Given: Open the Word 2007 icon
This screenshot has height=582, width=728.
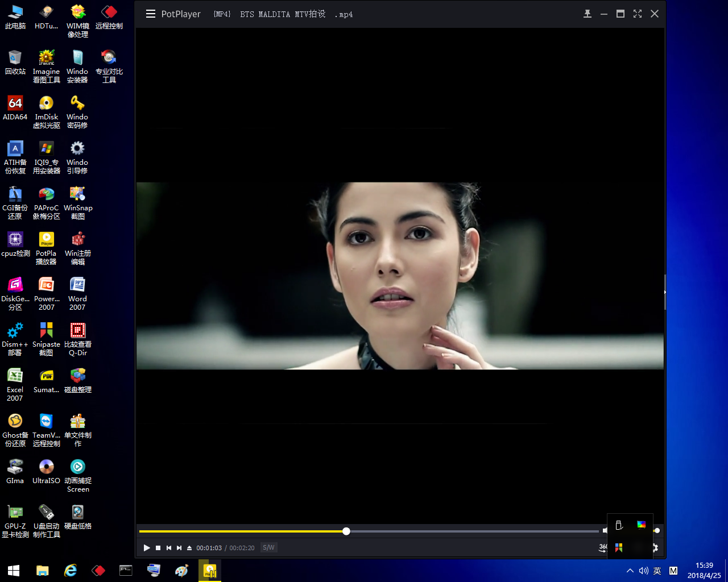Looking at the screenshot, I should point(78,294).
